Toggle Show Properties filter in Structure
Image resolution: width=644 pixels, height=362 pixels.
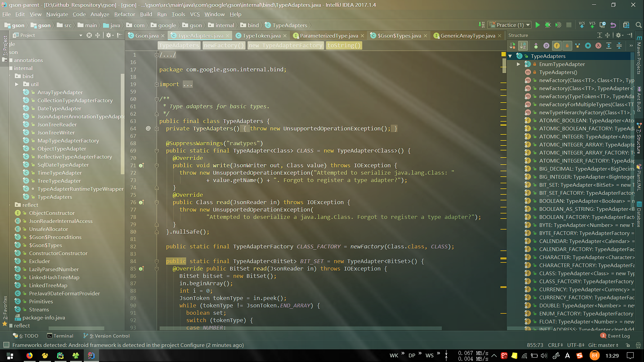click(546, 46)
